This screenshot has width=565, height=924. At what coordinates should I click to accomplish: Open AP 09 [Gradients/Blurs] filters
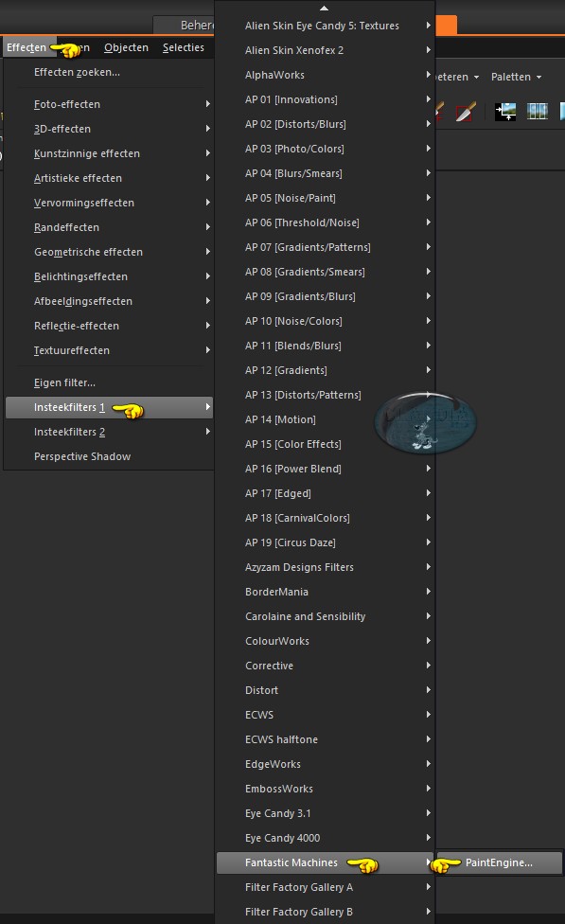coord(326,296)
